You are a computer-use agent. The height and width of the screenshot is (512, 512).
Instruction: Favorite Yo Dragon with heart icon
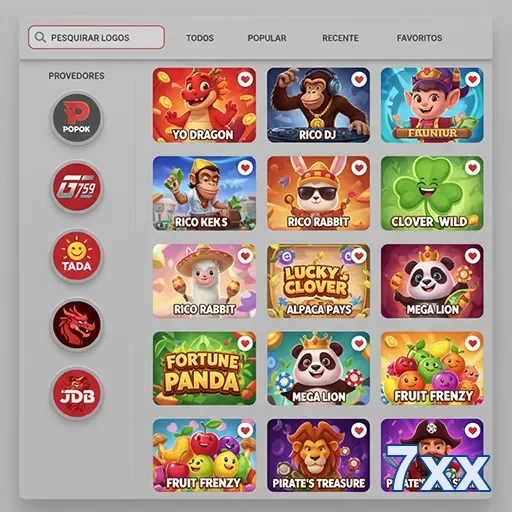pyautogui.click(x=245, y=79)
